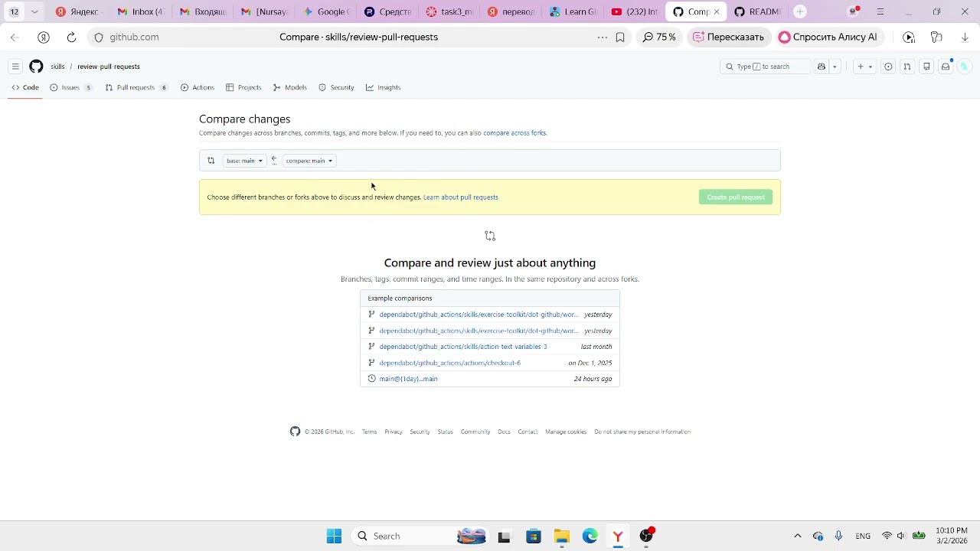Screen dimensions: 980x551
Task: Bookmark this page icon
Action: (620, 37)
